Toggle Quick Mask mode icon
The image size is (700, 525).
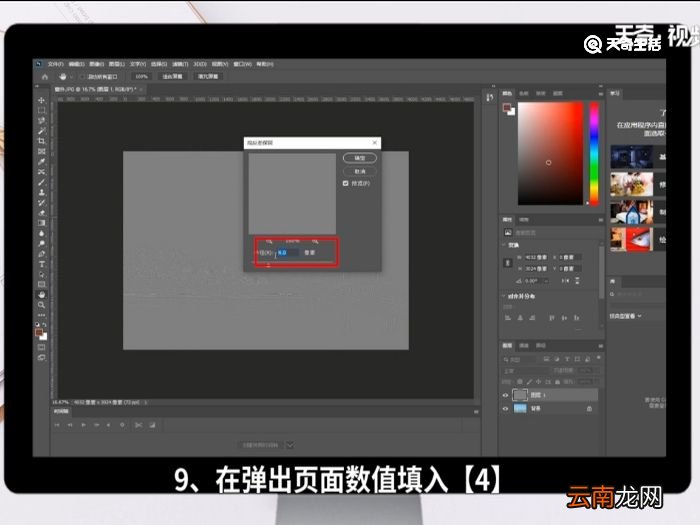pyautogui.click(x=41, y=347)
